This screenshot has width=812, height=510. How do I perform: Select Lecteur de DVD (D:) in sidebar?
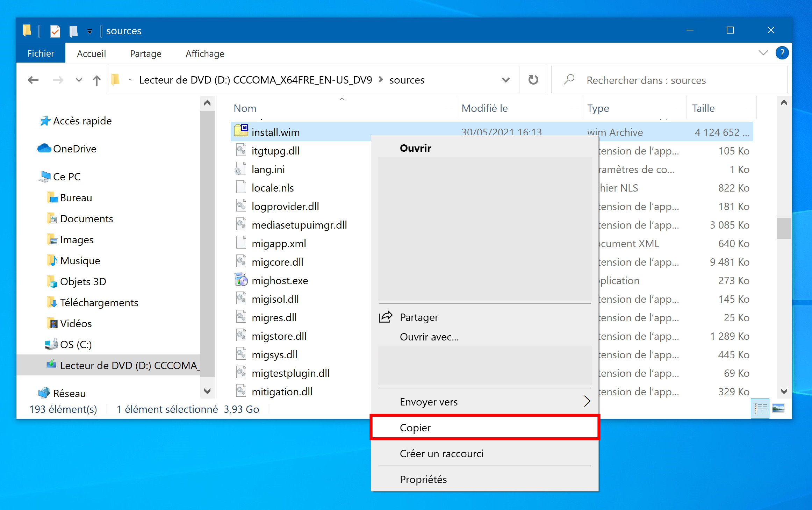click(x=108, y=365)
